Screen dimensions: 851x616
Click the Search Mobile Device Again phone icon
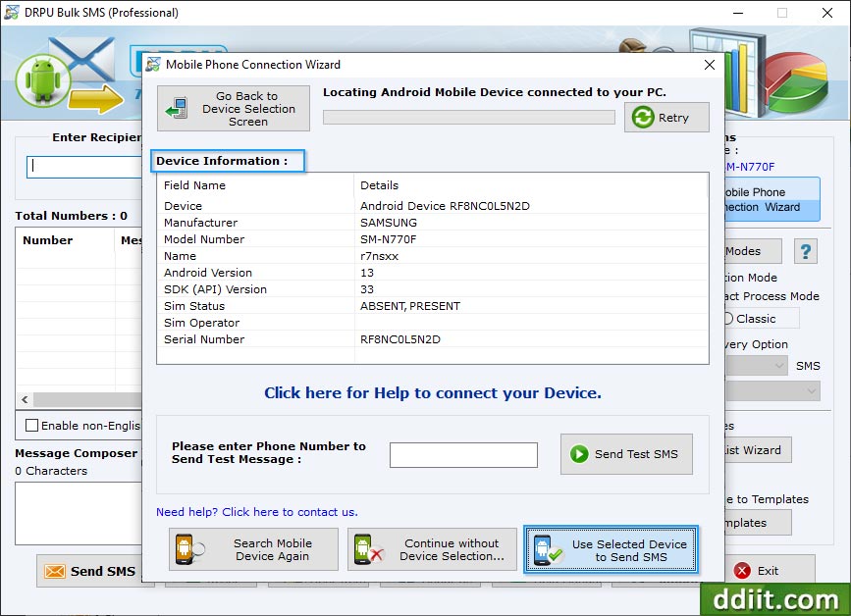coord(186,549)
